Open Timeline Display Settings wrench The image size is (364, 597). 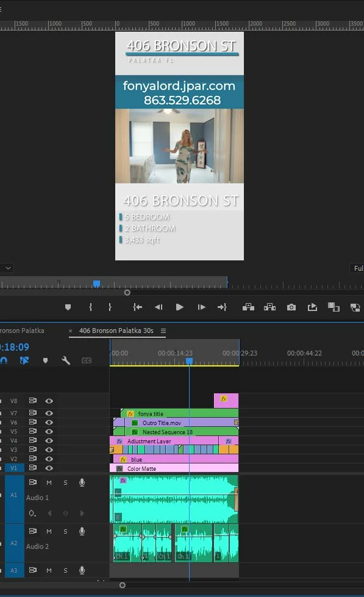(x=65, y=360)
